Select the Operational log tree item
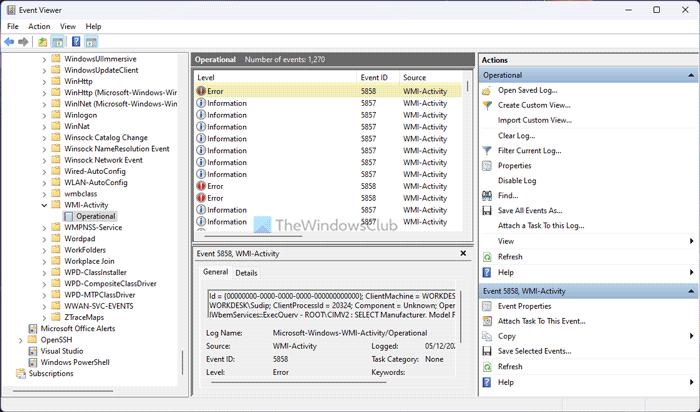 96,216
